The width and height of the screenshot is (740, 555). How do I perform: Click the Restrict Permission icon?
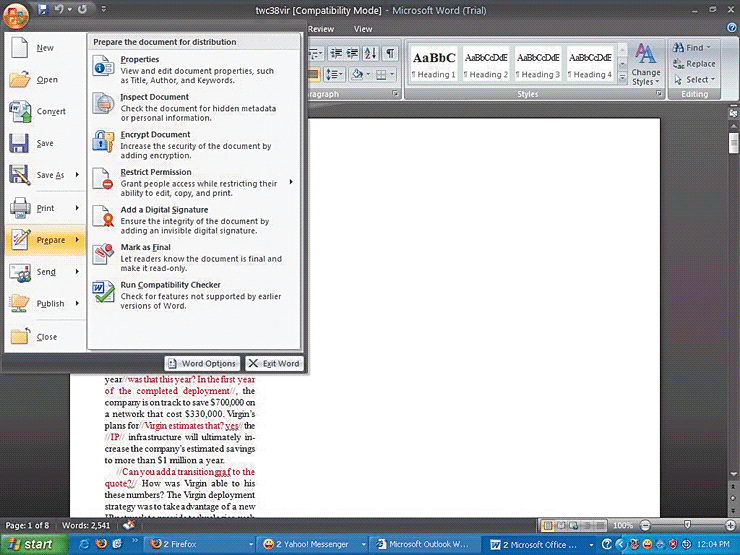tap(103, 179)
